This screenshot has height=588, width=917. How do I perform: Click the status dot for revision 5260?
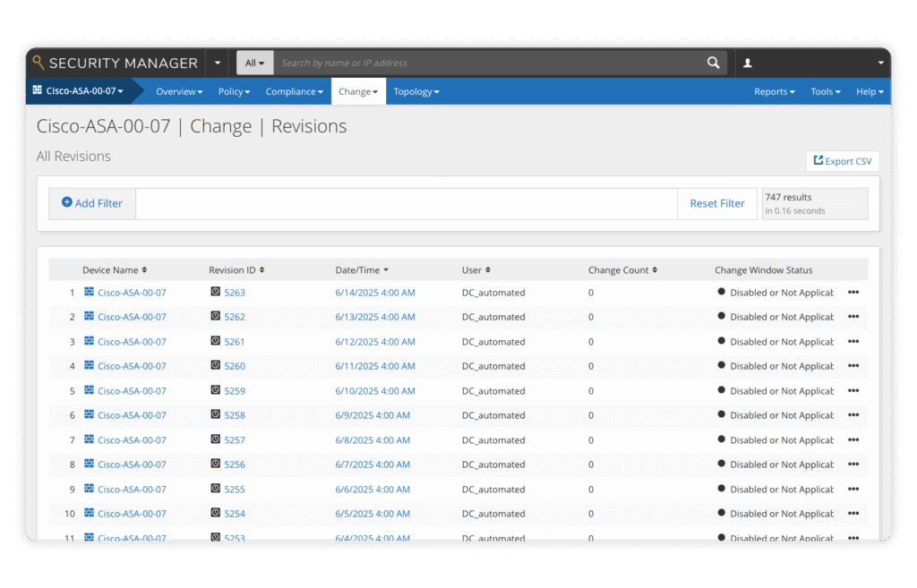[721, 365]
